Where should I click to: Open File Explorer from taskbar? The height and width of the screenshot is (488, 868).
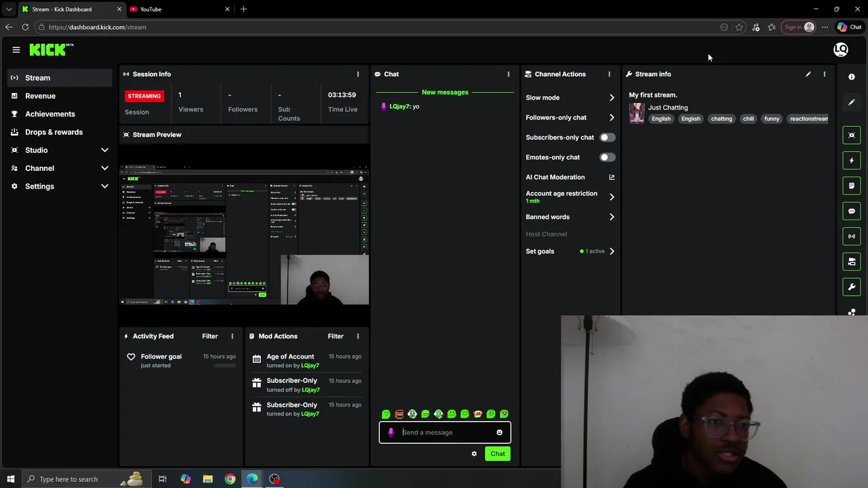[208, 479]
